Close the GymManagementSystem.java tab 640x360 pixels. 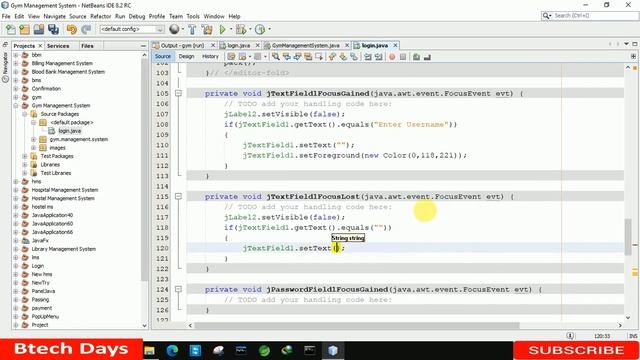347,45
